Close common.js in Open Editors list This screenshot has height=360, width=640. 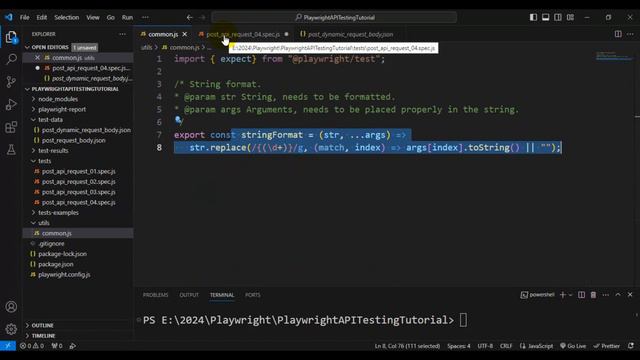37,58
